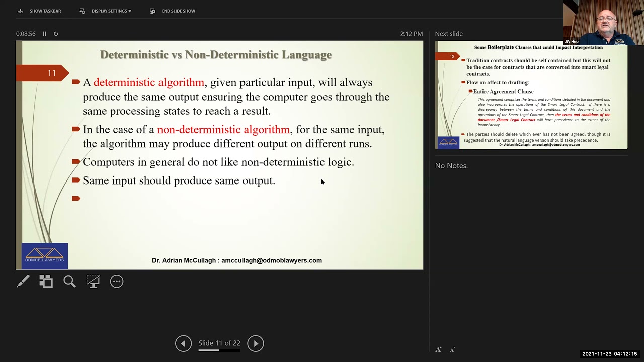Viewport: 644px width, 362px height.
Task: Open more slide show options
Action: (x=117, y=281)
